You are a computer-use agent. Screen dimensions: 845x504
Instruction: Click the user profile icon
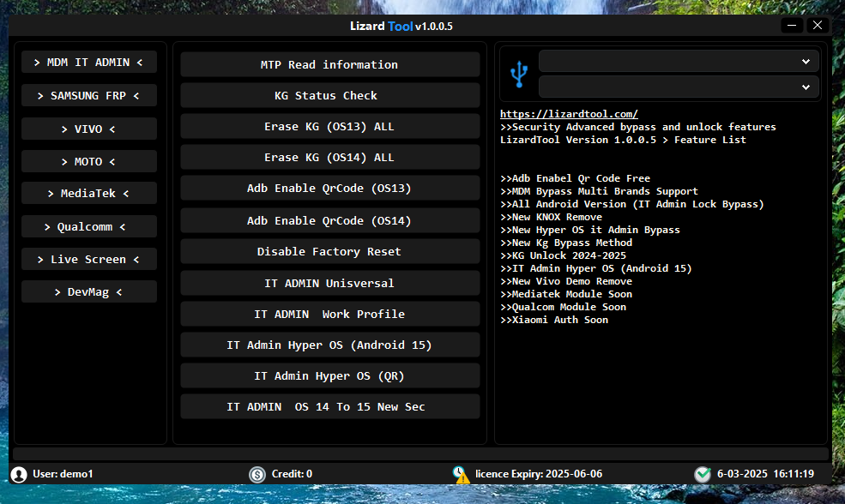(19, 474)
